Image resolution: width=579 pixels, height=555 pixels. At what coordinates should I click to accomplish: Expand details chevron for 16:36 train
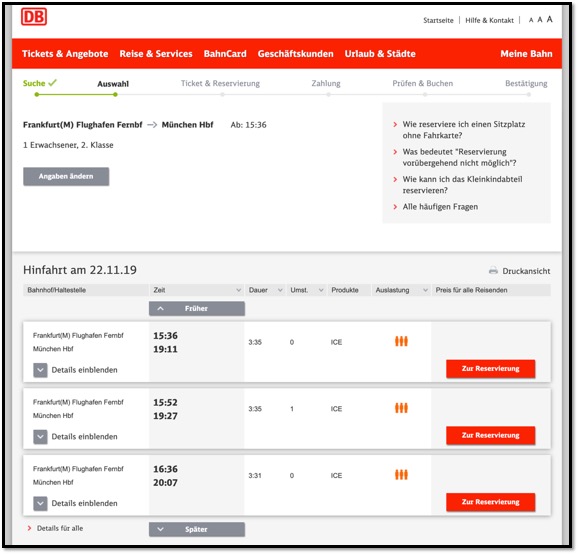(x=40, y=503)
